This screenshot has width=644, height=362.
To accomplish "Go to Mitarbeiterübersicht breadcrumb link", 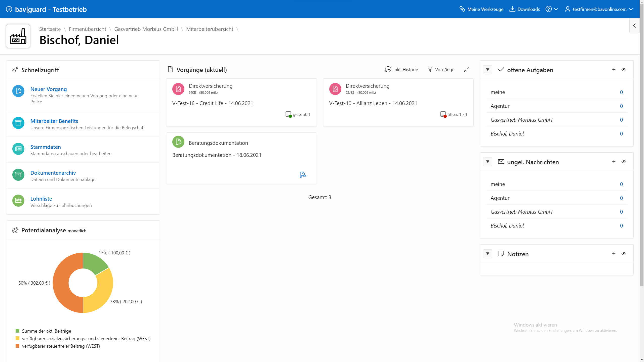I will coord(210,29).
